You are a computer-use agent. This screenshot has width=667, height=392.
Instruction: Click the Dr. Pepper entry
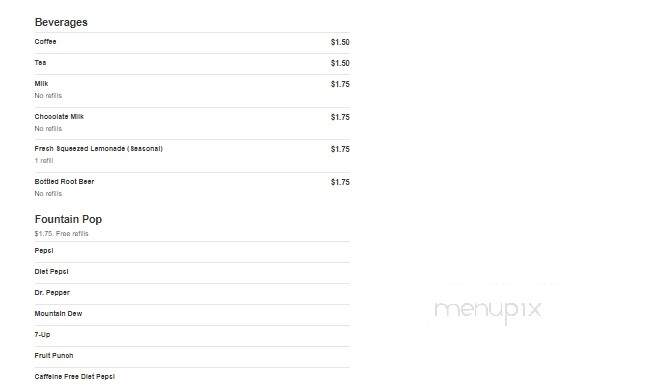(x=52, y=293)
